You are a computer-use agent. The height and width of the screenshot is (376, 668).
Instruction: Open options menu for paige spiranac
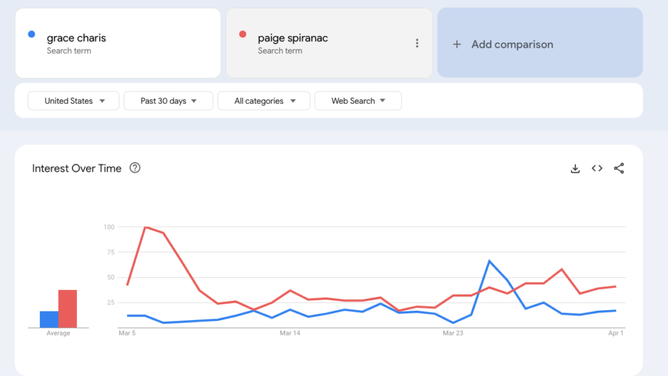coord(417,43)
